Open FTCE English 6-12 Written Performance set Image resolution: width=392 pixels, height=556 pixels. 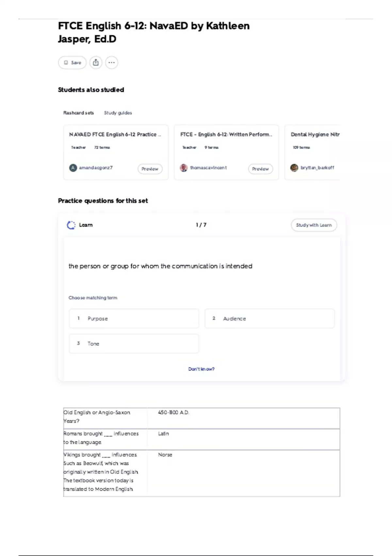tap(226, 134)
